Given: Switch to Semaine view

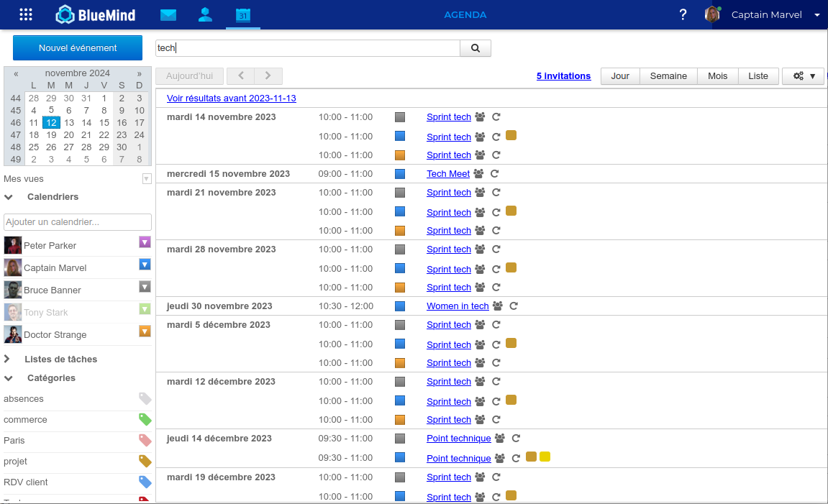Looking at the screenshot, I should click(668, 76).
